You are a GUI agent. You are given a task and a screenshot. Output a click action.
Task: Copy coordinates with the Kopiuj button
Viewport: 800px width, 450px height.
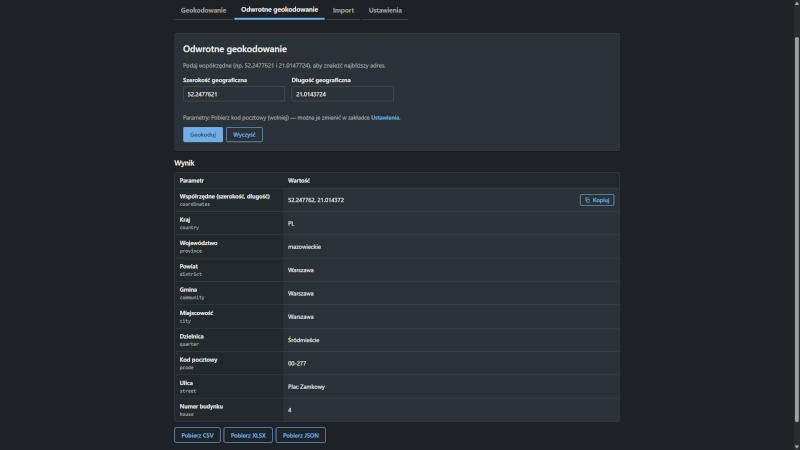click(x=596, y=200)
